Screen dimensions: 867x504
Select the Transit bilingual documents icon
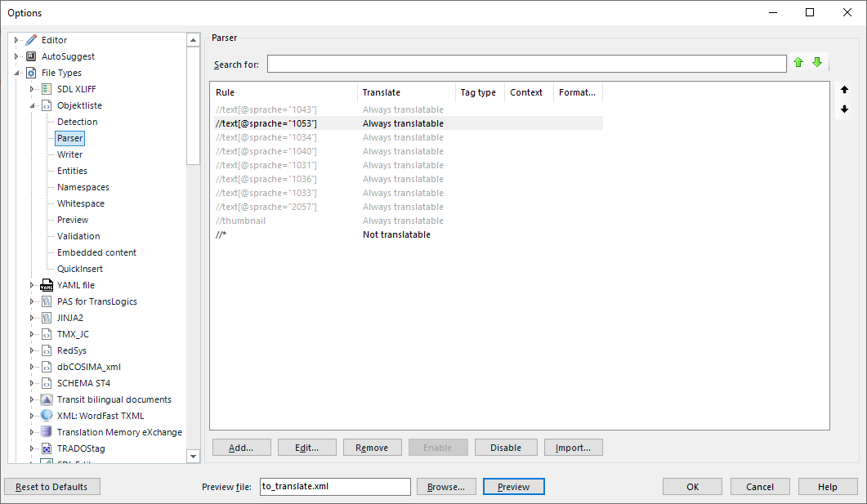point(45,399)
